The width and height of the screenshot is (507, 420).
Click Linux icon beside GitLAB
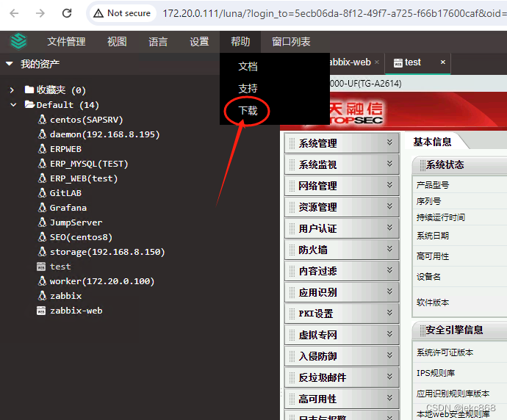click(x=42, y=192)
